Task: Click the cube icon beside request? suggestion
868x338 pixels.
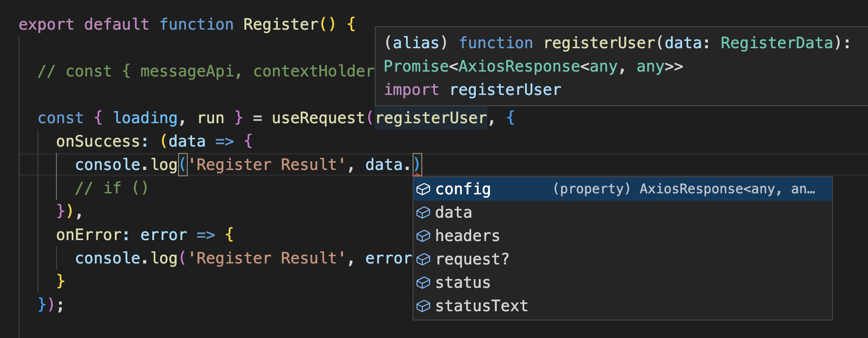Action: (423, 259)
